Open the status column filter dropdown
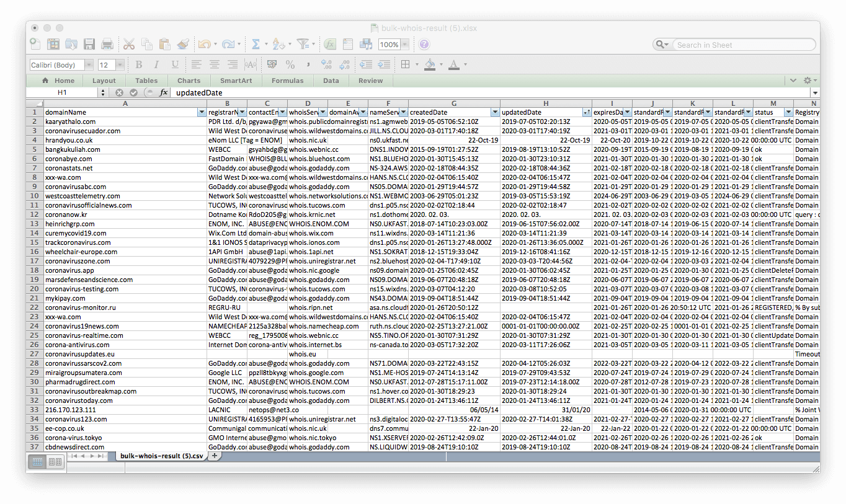 tap(788, 112)
